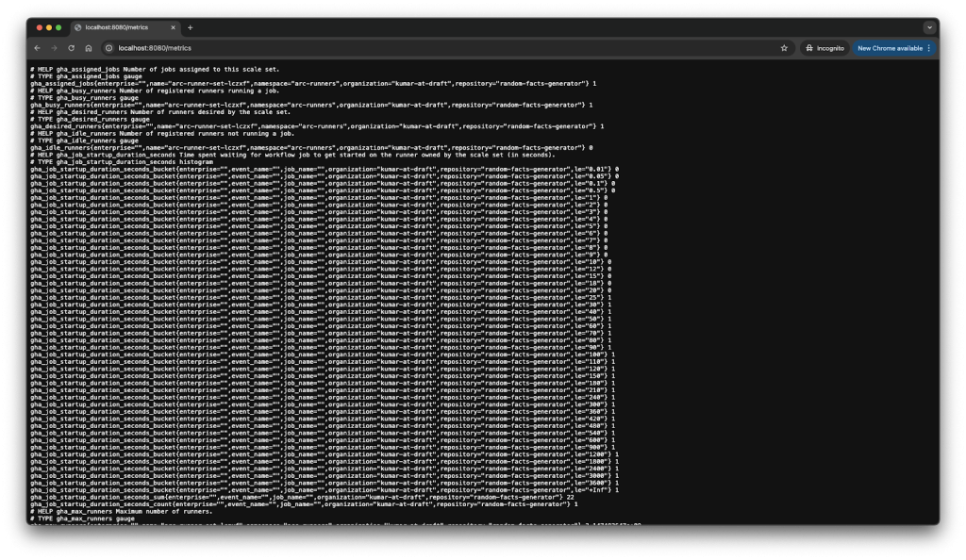
Task: Reload the metrics page
Action: click(71, 47)
